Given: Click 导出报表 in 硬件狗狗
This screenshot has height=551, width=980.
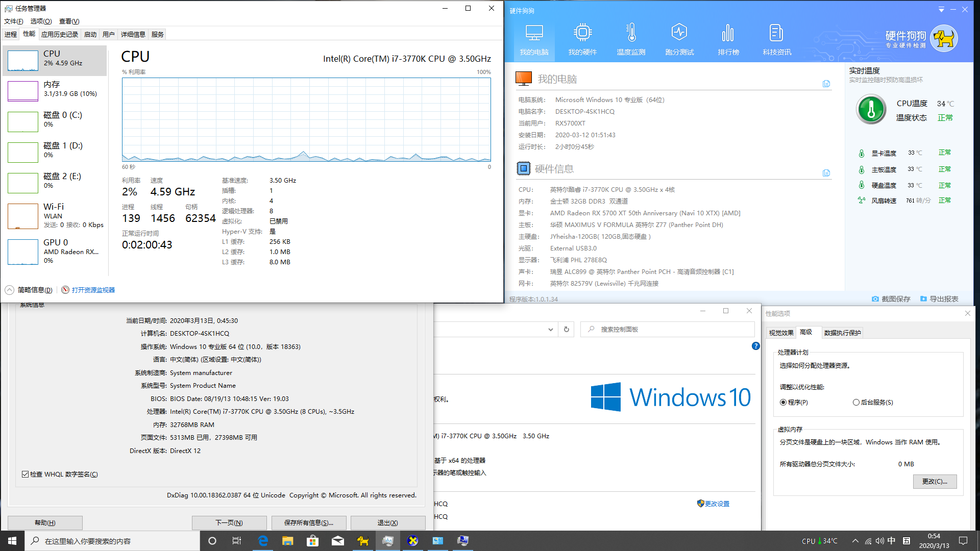Looking at the screenshot, I should pos(939,299).
